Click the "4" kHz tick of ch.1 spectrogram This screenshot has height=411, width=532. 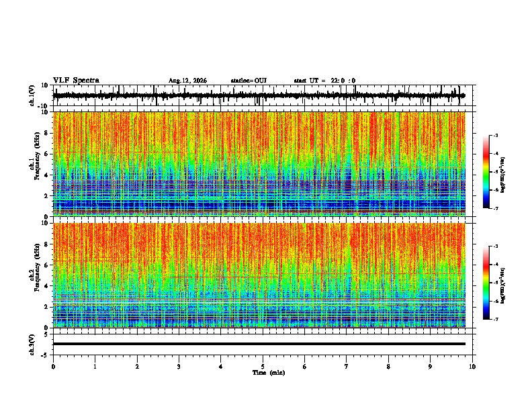click(x=46, y=175)
